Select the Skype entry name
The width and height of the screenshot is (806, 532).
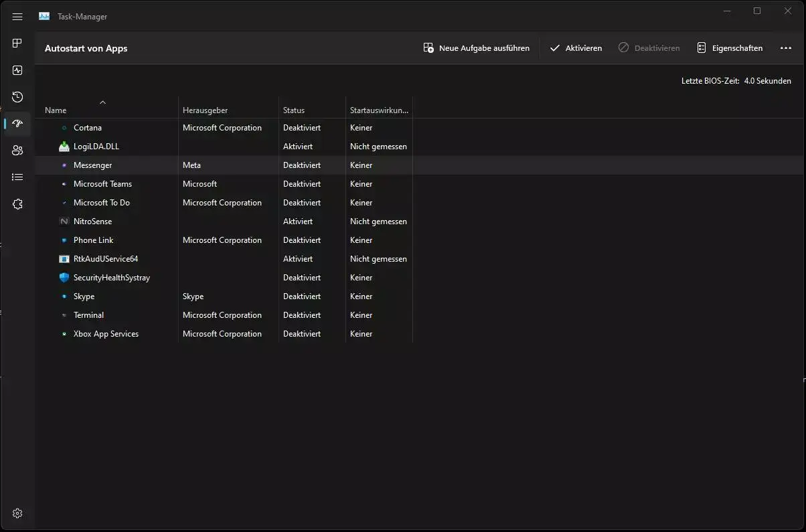[x=84, y=296]
